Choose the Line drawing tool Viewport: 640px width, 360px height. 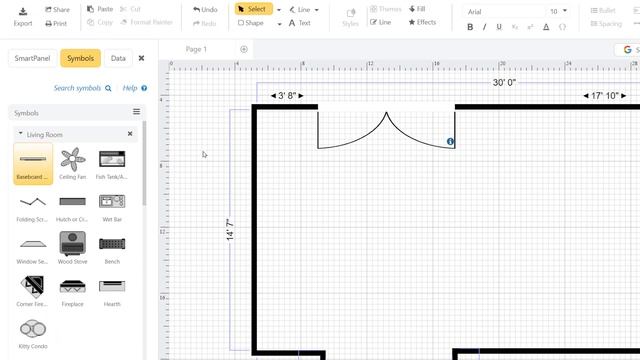pyautogui.click(x=300, y=9)
